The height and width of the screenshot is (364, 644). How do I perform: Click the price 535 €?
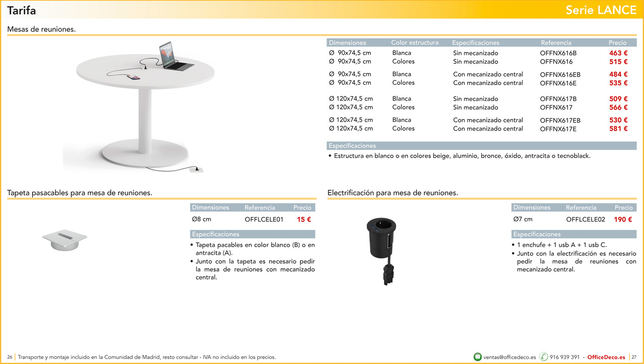[619, 83]
